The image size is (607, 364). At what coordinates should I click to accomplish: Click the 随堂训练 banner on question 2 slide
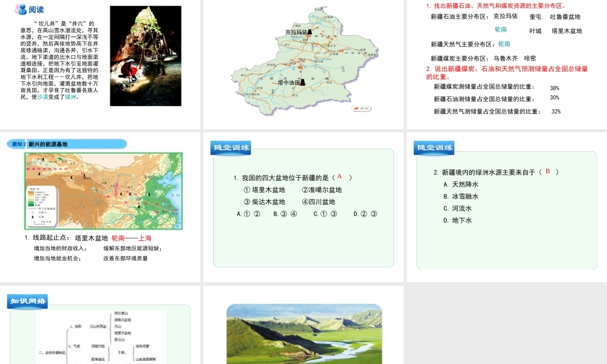[x=434, y=147]
